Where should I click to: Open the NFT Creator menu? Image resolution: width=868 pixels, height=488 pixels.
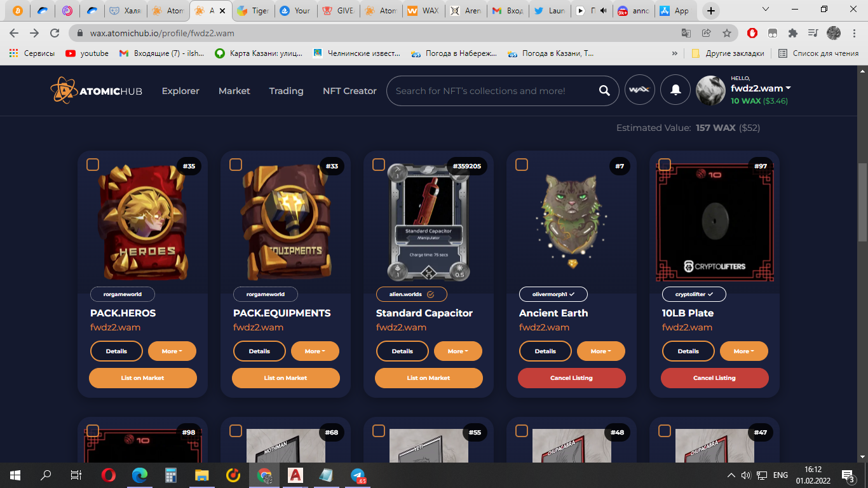click(x=349, y=91)
